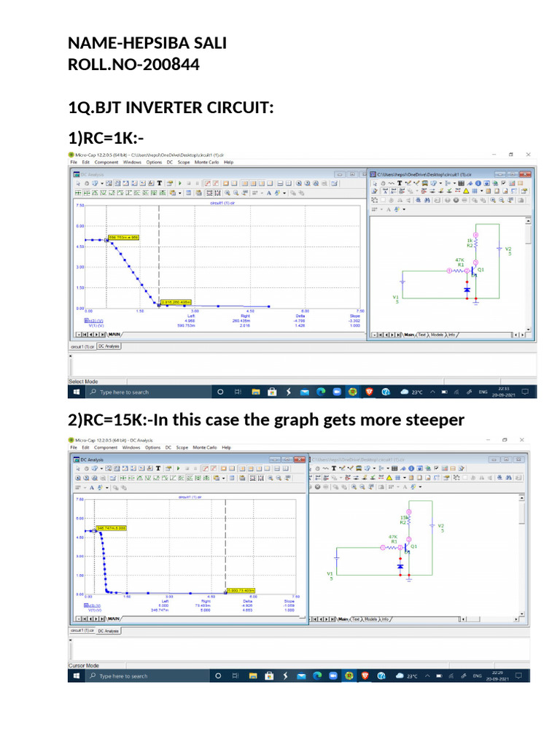Click 'R2' resistor label in RC=1K schematic

pyautogui.click(x=470, y=246)
